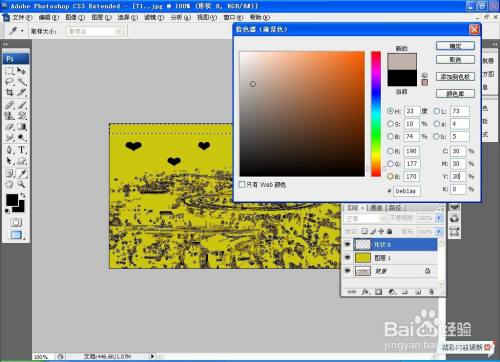Screen dimensions: 500x362
Task: Open 颜色库 color libraries button
Action: 455,94
